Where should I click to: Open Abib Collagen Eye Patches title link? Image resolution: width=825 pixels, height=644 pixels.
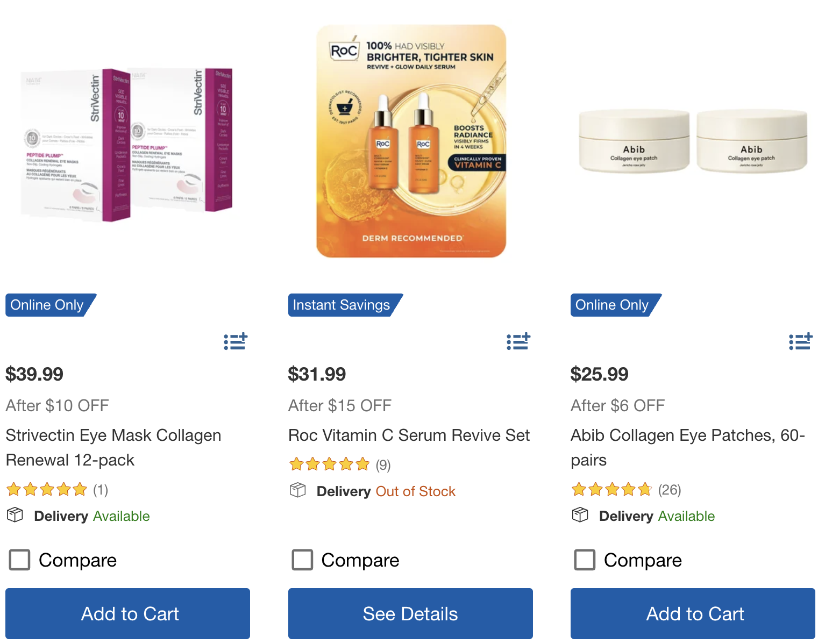pyautogui.click(x=687, y=447)
